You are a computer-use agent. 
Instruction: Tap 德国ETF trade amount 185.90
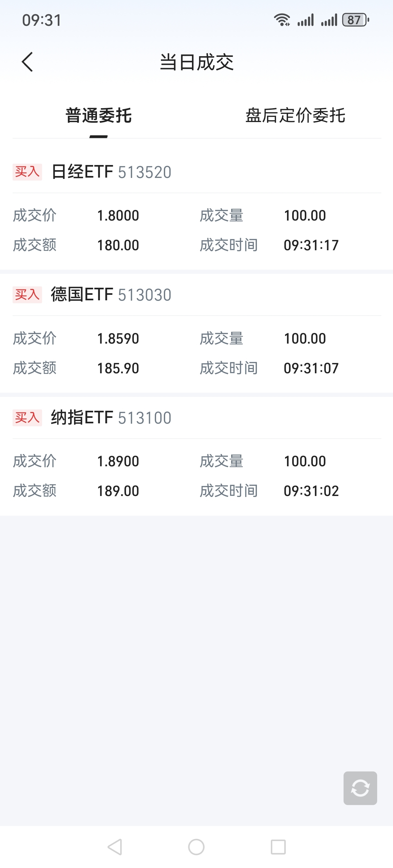(x=118, y=368)
